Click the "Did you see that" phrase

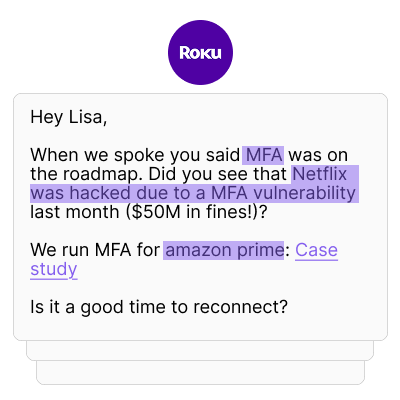point(218,174)
